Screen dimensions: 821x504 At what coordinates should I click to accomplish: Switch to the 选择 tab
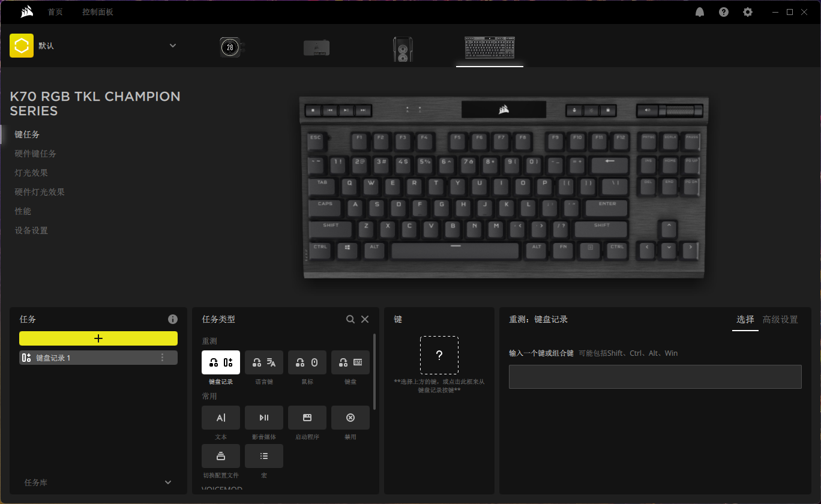(x=745, y=320)
